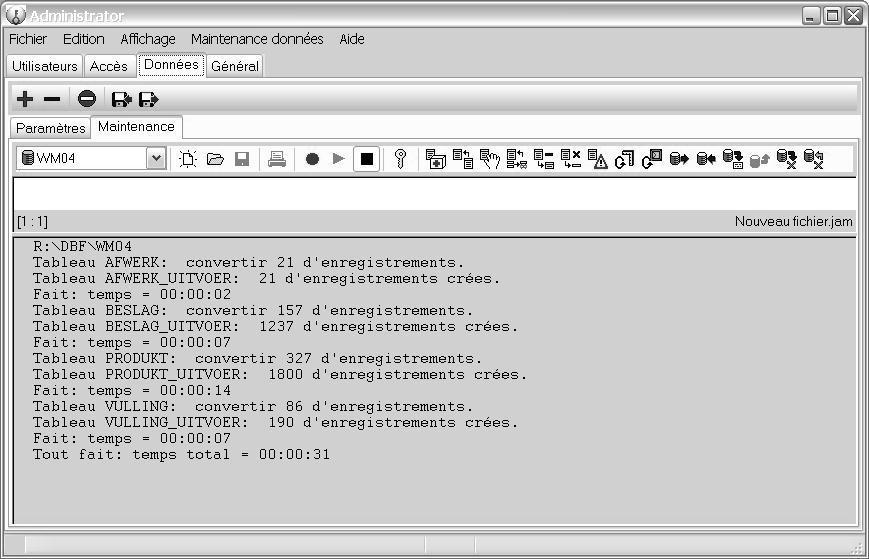Click the table with minus bar icon
The height and width of the screenshot is (559, 869).
pos(544,159)
